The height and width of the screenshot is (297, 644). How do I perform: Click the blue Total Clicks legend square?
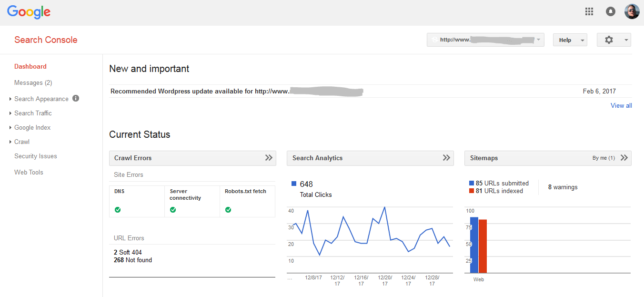[x=294, y=184]
